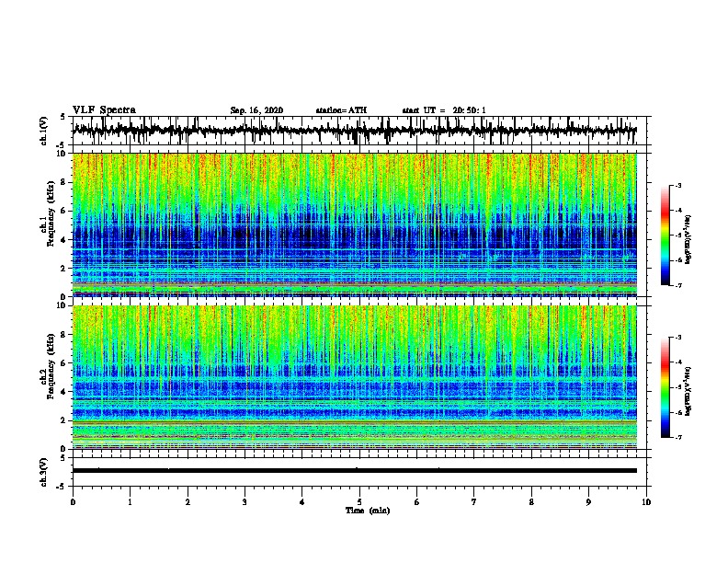Click the "-3" label on ch.1 color scale

pyautogui.click(x=678, y=186)
